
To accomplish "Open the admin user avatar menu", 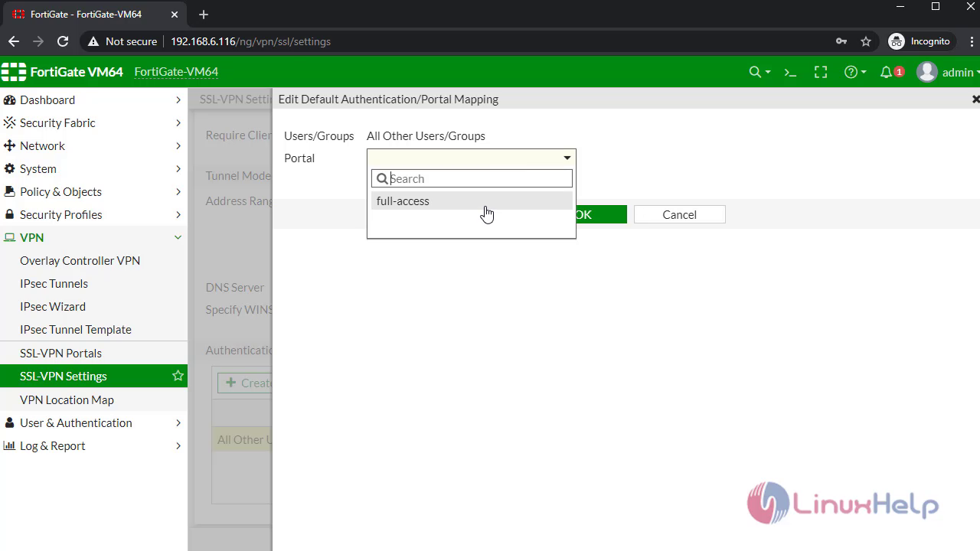I will (927, 72).
